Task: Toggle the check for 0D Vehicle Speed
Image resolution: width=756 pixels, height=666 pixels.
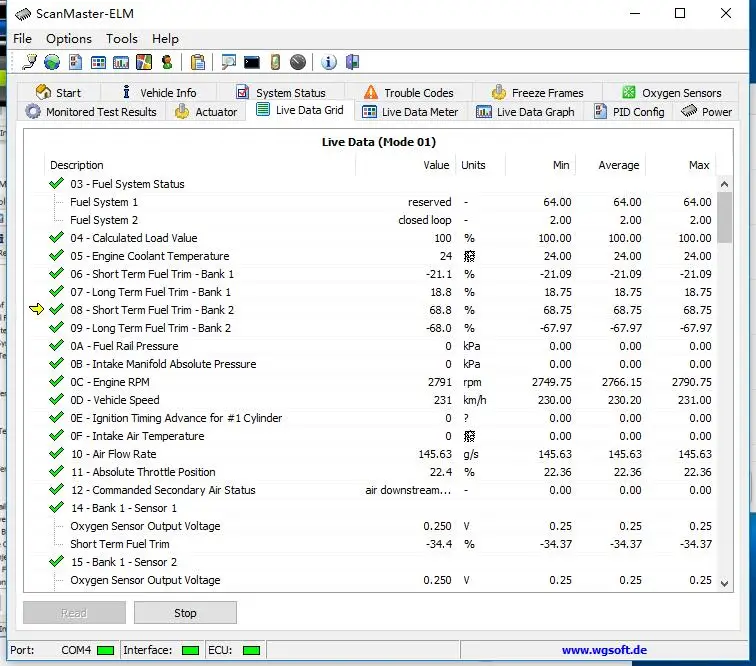Action: pos(56,400)
